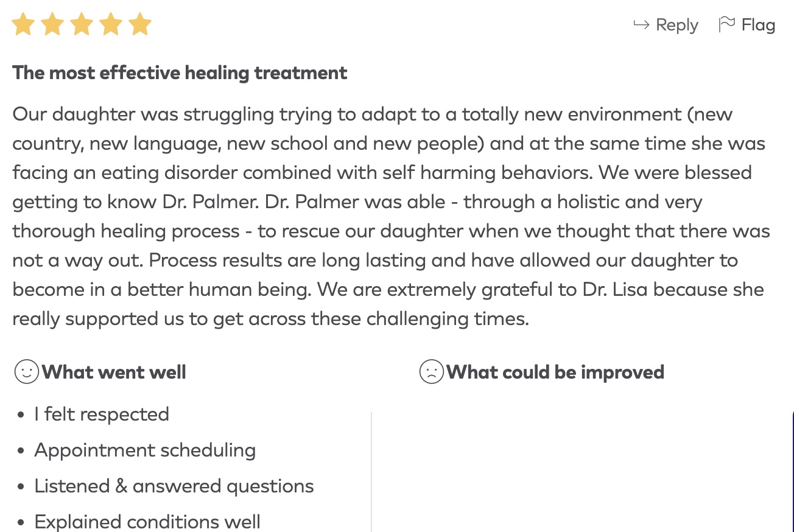Viewport: 794px width, 532px height.
Task: Click the Flag icon
Action: coord(727,24)
